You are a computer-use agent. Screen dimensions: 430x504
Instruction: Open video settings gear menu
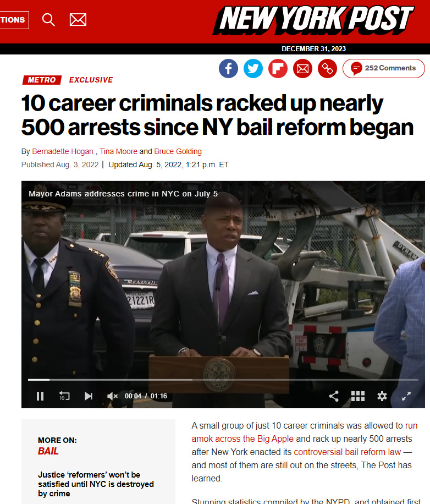[x=382, y=396]
